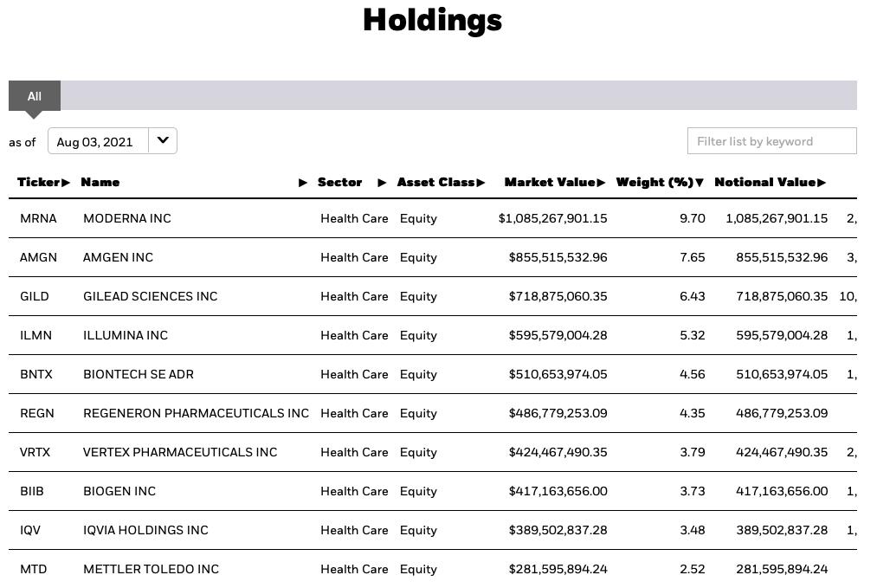Click Regeneron market value $486,779,253.09

pos(558,413)
